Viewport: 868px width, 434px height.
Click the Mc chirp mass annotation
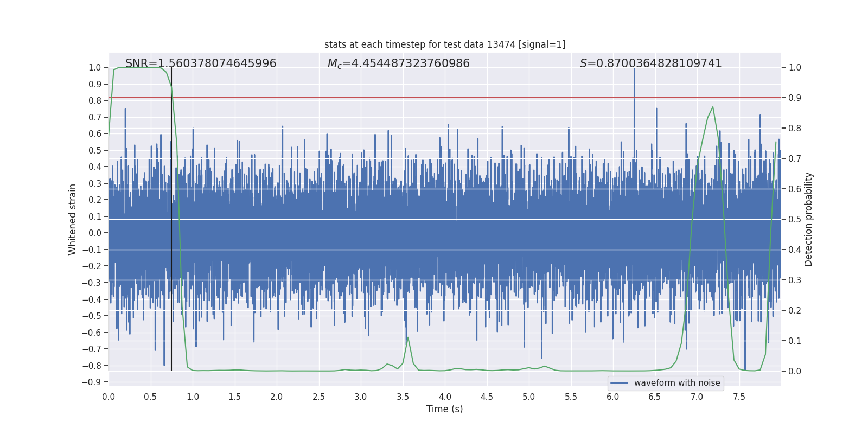[x=398, y=63]
